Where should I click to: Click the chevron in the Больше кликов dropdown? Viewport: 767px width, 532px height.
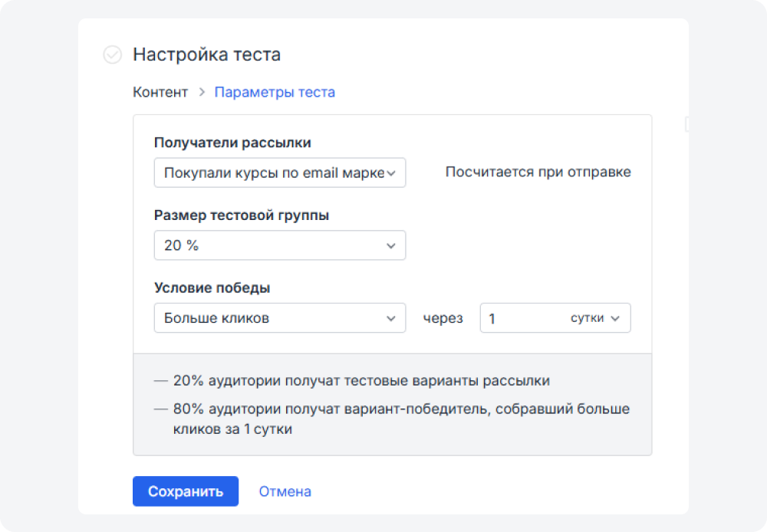click(391, 318)
